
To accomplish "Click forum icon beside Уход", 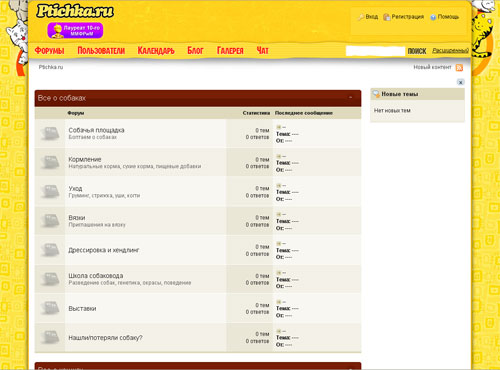I will tap(50, 191).
